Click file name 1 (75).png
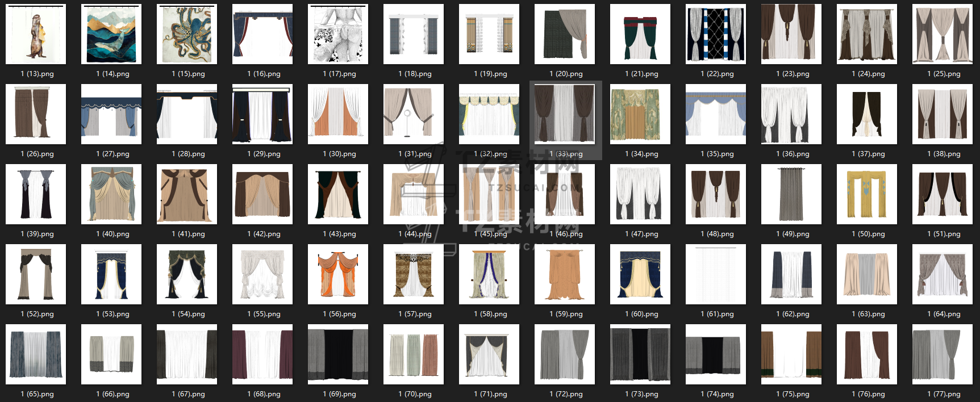Viewport: 980px width, 402px height. click(793, 394)
